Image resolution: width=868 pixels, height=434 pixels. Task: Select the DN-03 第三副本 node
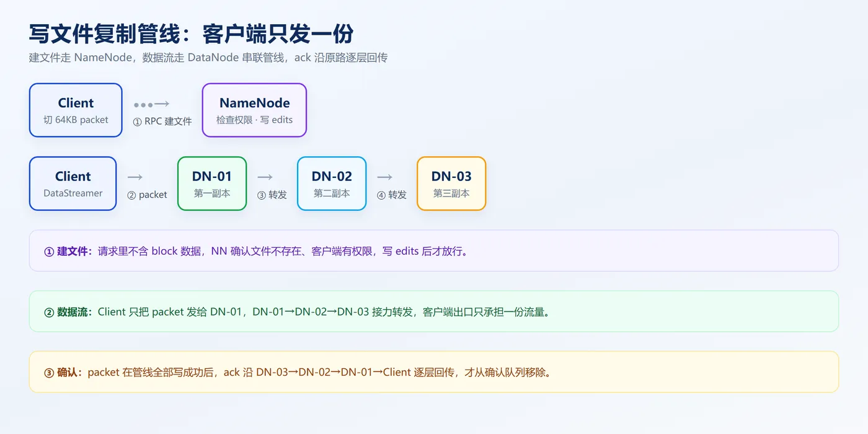click(451, 184)
